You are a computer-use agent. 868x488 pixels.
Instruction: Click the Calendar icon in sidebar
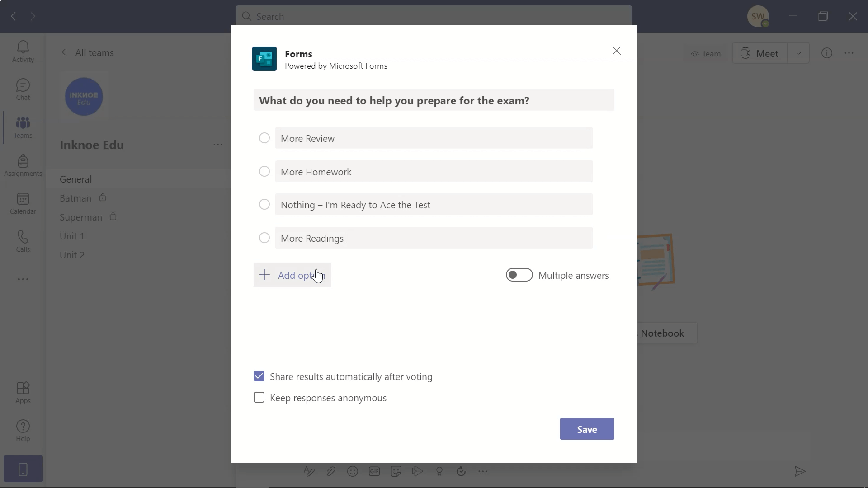coord(23,202)
